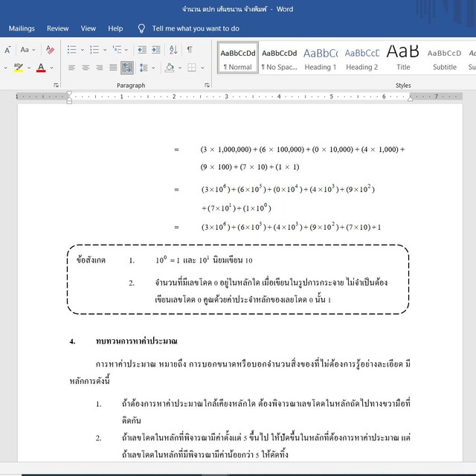476x476 pixels.
Task: Align the paragraph to the right
Action: tap(100, 68)
